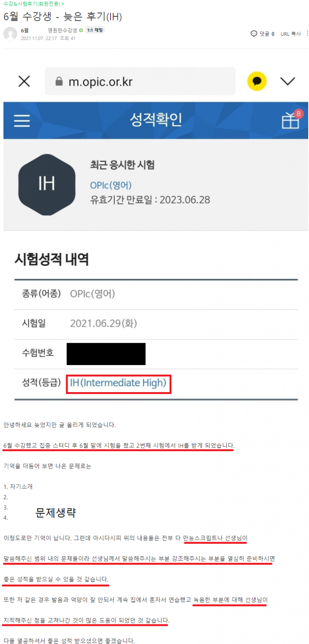Click the m.opic.or.kr address bar
Image resolution: width=309 pixels, height=644 pixels.
140,81
